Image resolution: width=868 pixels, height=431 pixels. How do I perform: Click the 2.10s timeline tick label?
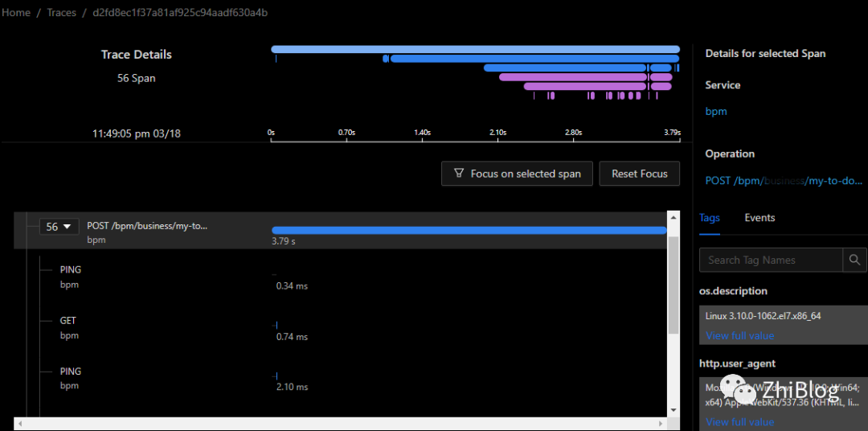click(x=497, y=133)
